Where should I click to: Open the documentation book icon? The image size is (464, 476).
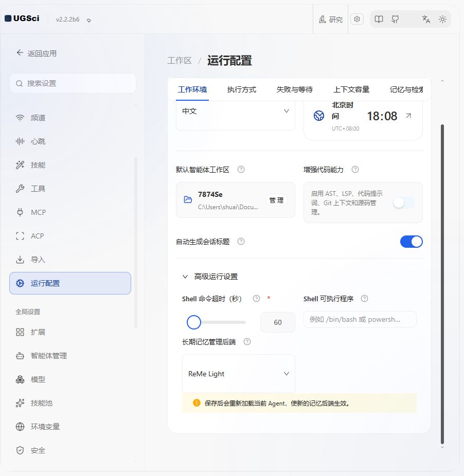(x=379, y=20)
